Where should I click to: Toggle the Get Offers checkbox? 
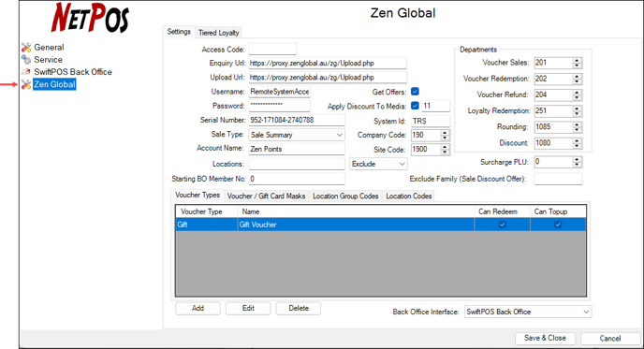click(415, 92)
